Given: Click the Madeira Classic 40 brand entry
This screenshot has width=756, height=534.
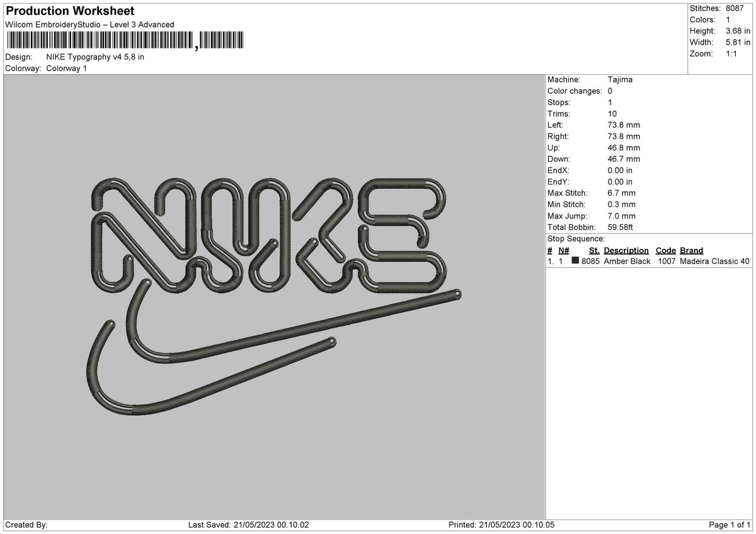Looking at the screenshot, I should click(x=713, y=261).
